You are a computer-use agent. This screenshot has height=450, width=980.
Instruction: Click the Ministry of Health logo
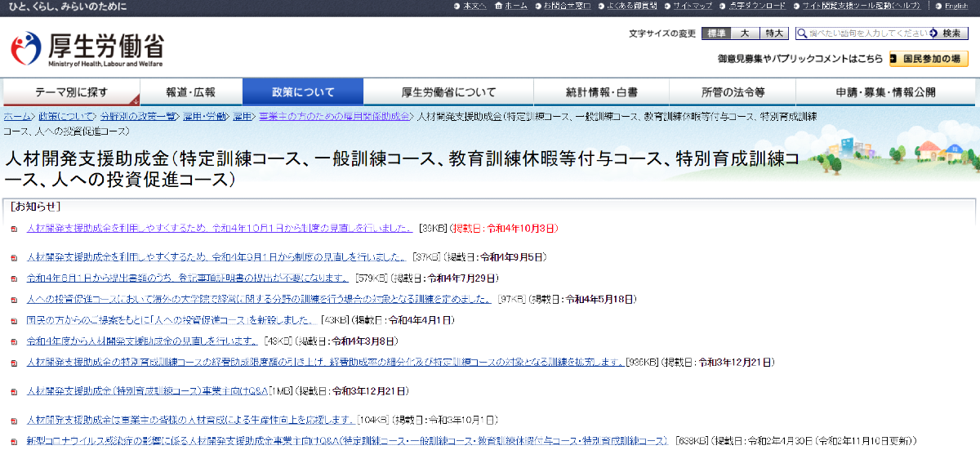point(87,49)
